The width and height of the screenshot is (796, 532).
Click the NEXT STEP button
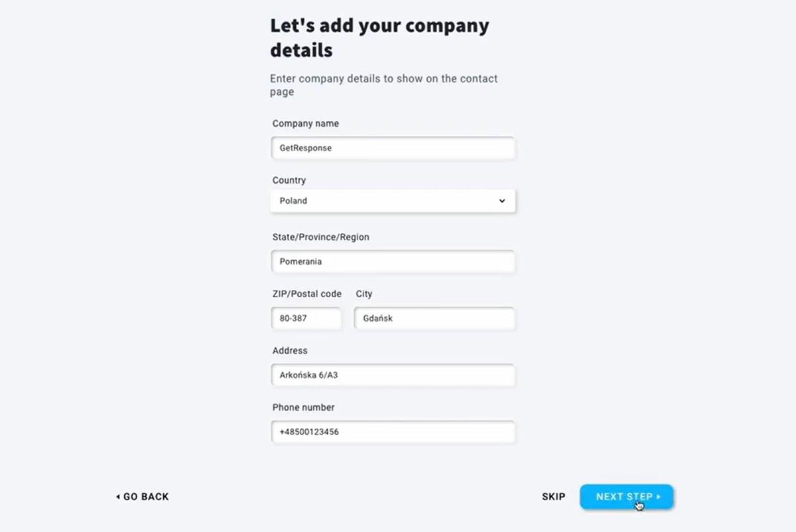point(626,496)
